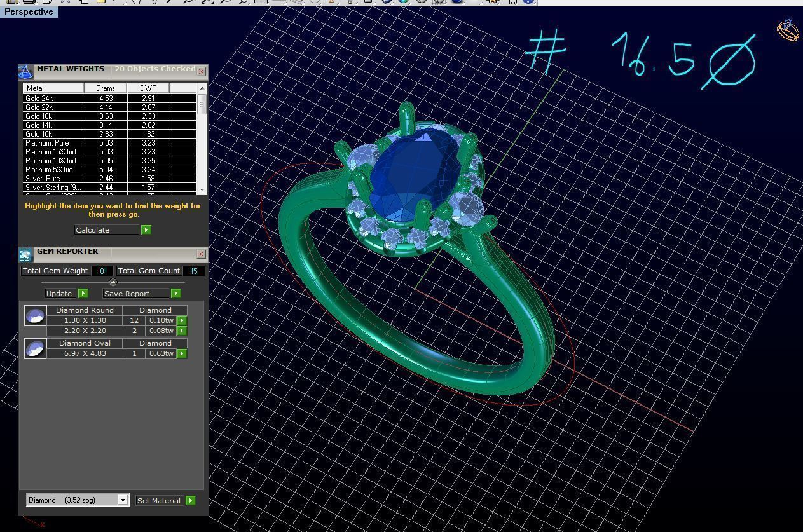The image size is (803, 532).
Task: Click the 2.20 X 2.20 size cell
Action: pos(85,331)
